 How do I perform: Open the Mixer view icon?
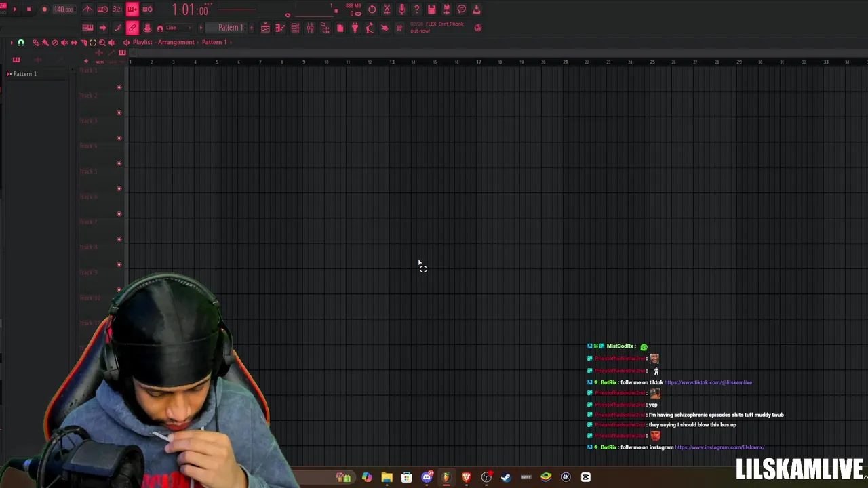coord(310,28)
